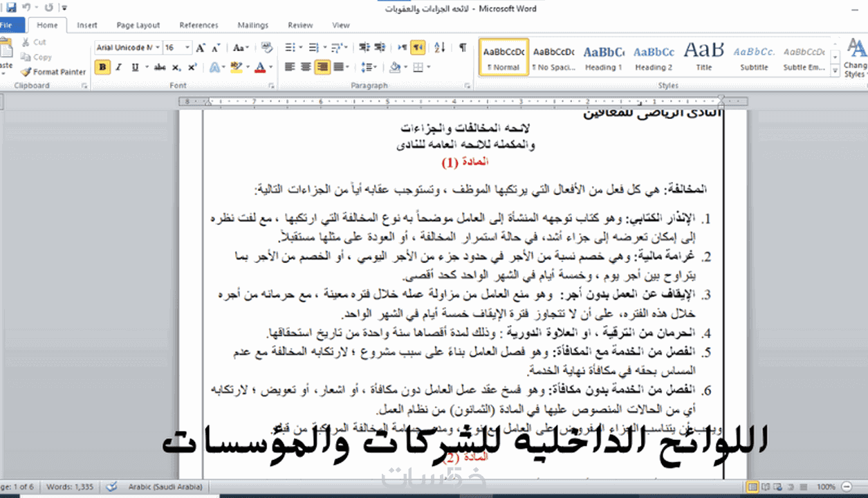Click the Cut command
The height and width of the screenshot is (498, 868).
coord(34,42)
